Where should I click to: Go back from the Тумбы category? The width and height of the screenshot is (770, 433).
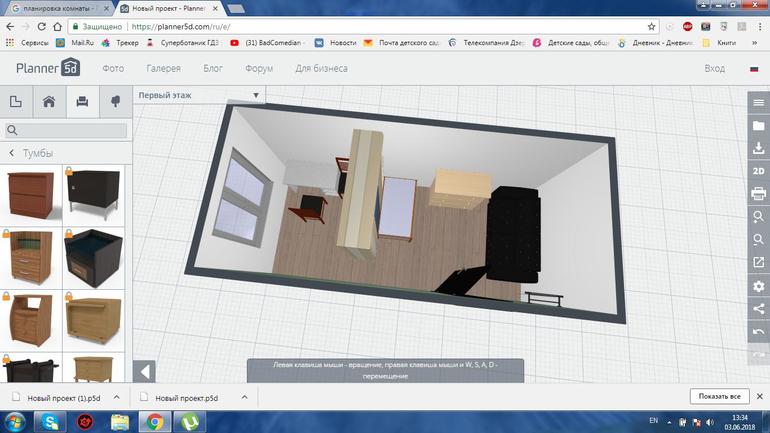(12, 153)
